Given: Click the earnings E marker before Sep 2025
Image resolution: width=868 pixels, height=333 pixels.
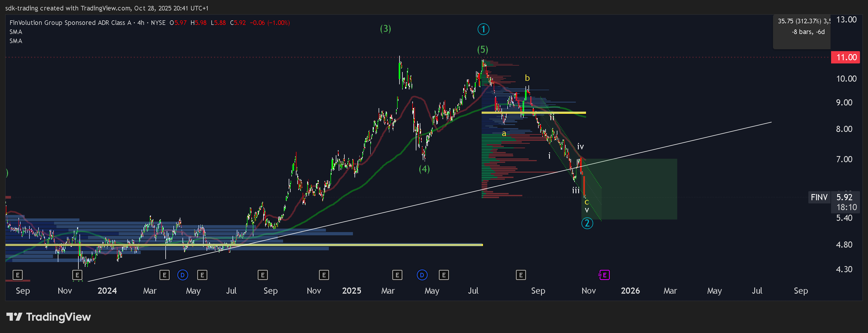Looking at the screenshot, I should (x=521, y=275).
